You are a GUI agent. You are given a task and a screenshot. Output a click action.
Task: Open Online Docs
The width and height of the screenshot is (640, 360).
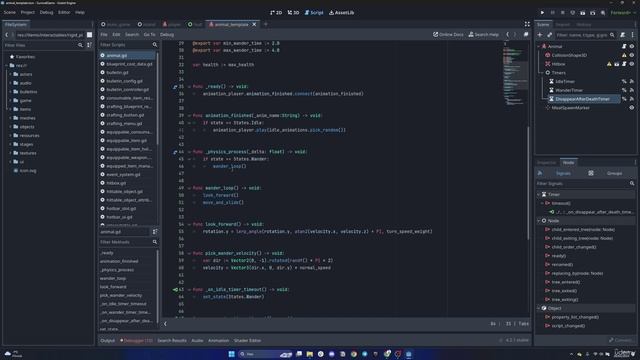tap(448, 35)
